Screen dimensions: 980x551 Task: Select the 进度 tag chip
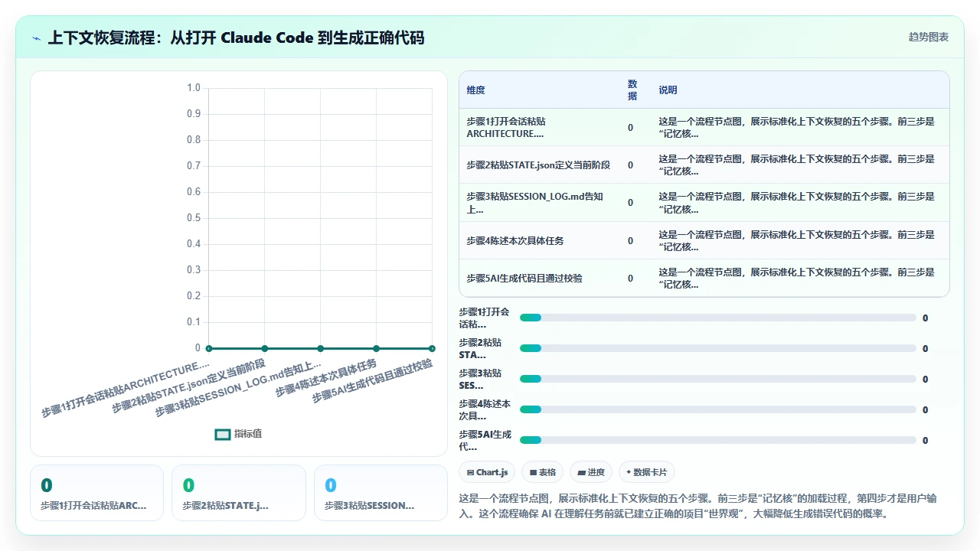(592, 472)
